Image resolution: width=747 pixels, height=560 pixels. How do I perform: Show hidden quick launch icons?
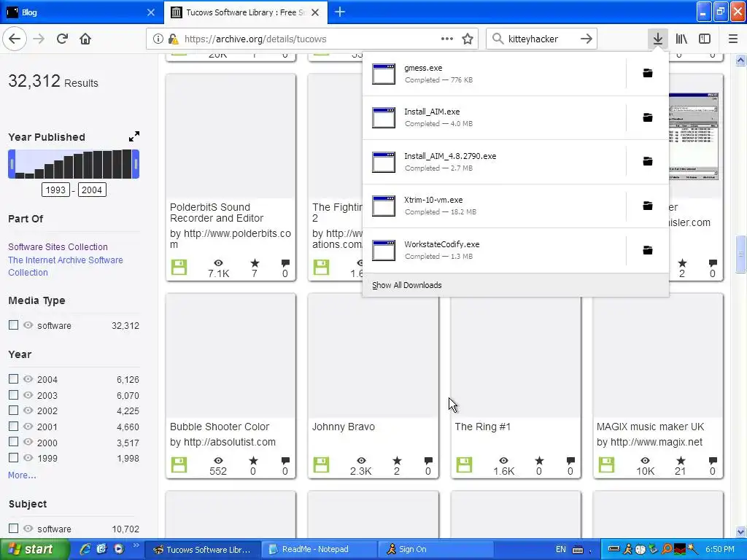point(136,545)
